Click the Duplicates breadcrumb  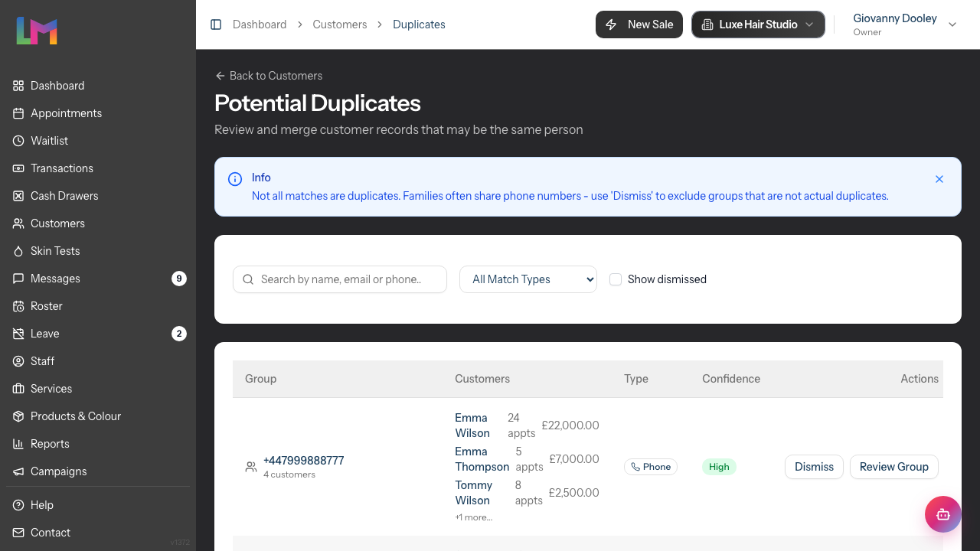point(419,24)
